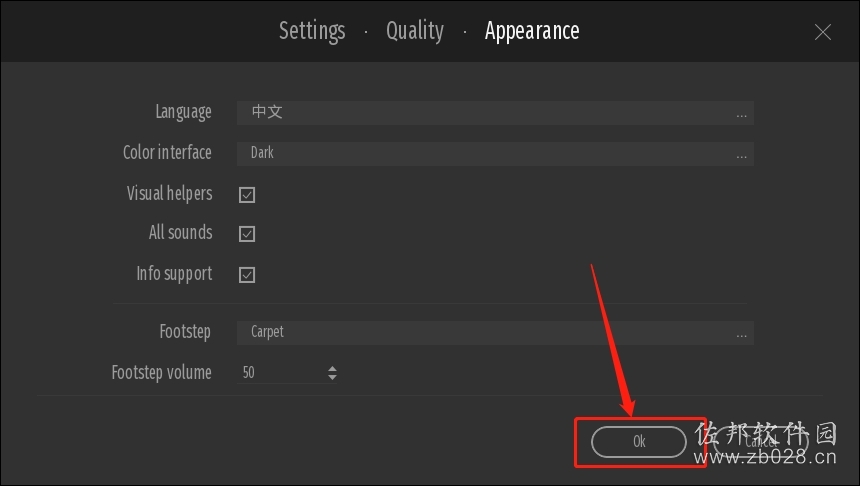860x486 pixels.
Task: Increase Footstep volume with up arrow
Action: (x=332, y=369)
